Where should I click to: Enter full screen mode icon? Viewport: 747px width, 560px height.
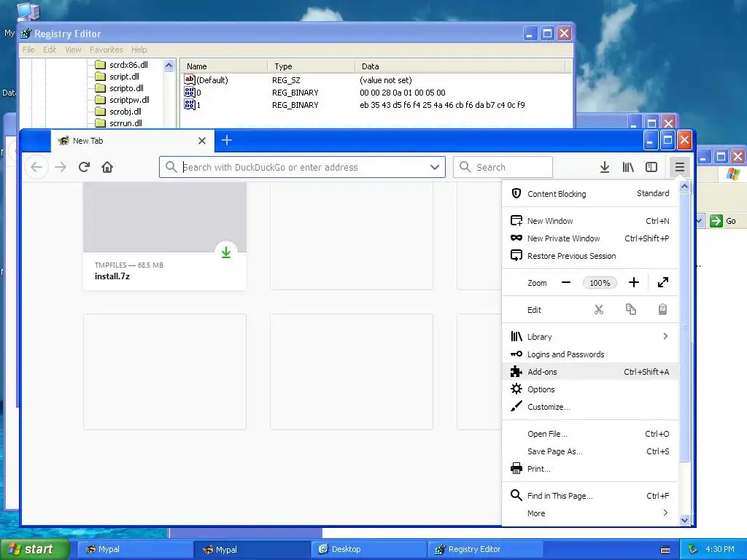[x=662, y=283]
